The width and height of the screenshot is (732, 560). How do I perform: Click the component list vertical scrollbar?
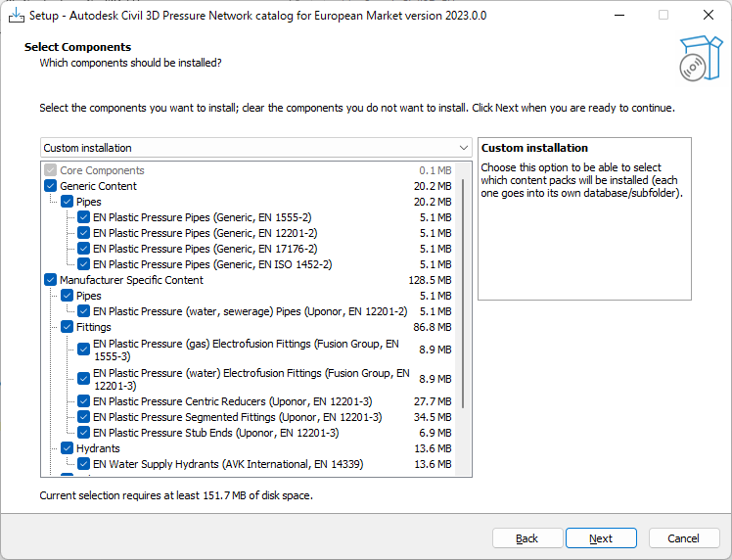pos(463,294)
